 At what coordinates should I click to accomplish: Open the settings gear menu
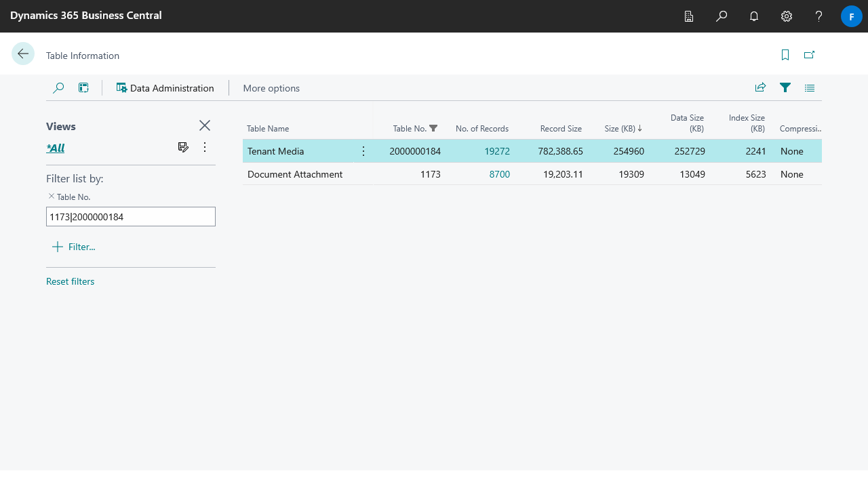786,16
